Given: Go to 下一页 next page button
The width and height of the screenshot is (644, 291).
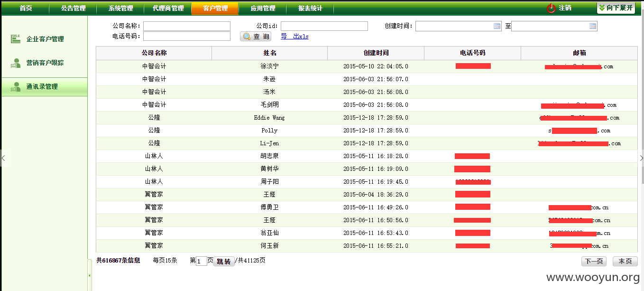Looking at the screenshot, I should pos(594,261).
